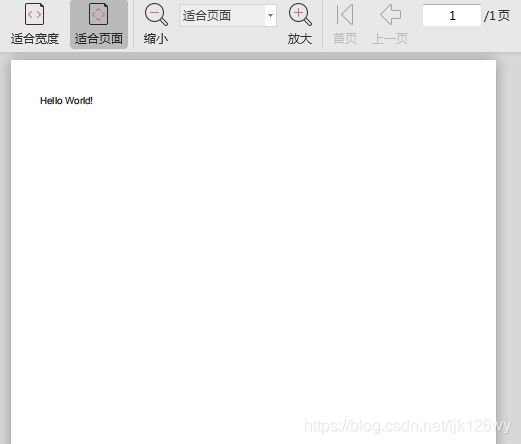Image resolution: width=521 pixels, height=444 pixels.
Task: Click the 上一页 previous page arrow
Action: tap(390, 14)
